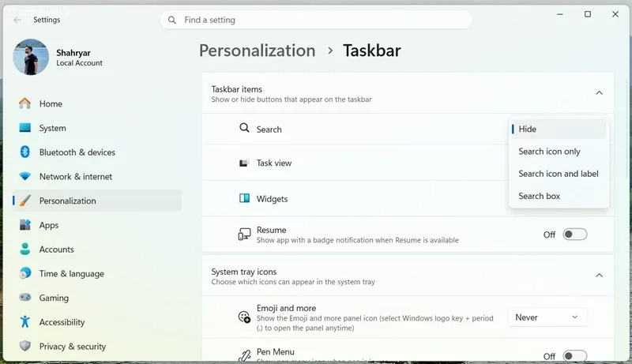Click the Home house icon in sidebar

pyautogui.click(x=25, y=103)
